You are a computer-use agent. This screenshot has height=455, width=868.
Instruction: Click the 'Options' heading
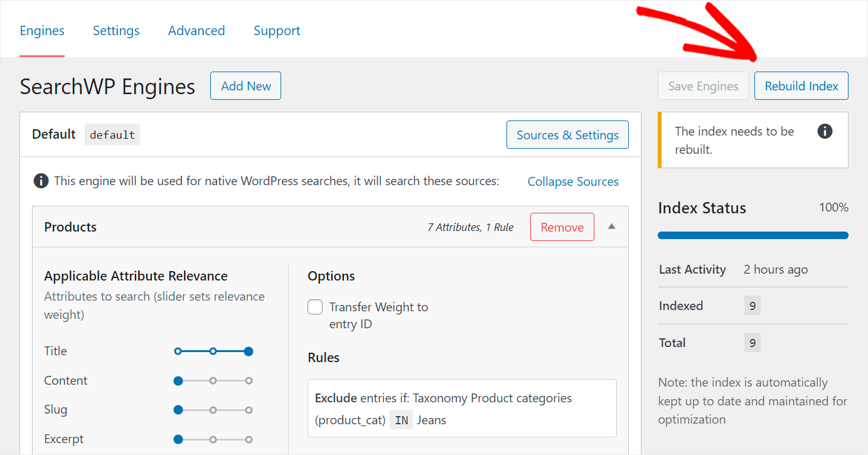[x=331, y=276]
